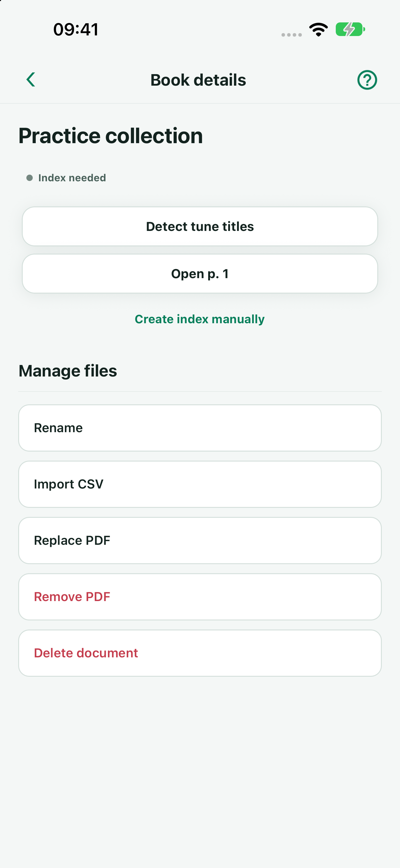Choose Rename in Manage files
Image resolution: width=400 pixels, height=868 pixels.
[200, 428]
